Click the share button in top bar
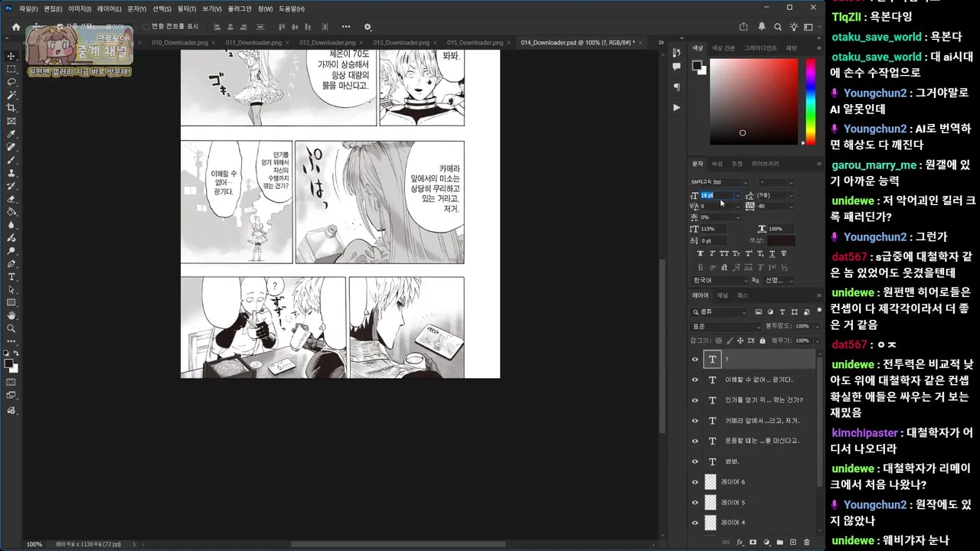This screenshot has width=980, height=551. point(743,27)
